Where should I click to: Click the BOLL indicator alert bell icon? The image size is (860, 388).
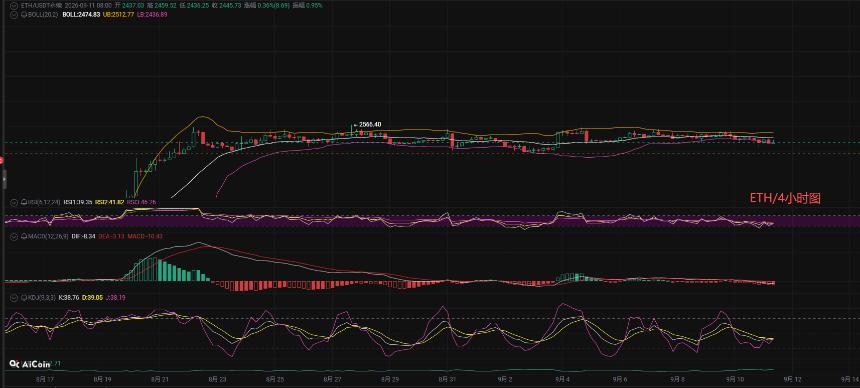click(x=24, y=15)
